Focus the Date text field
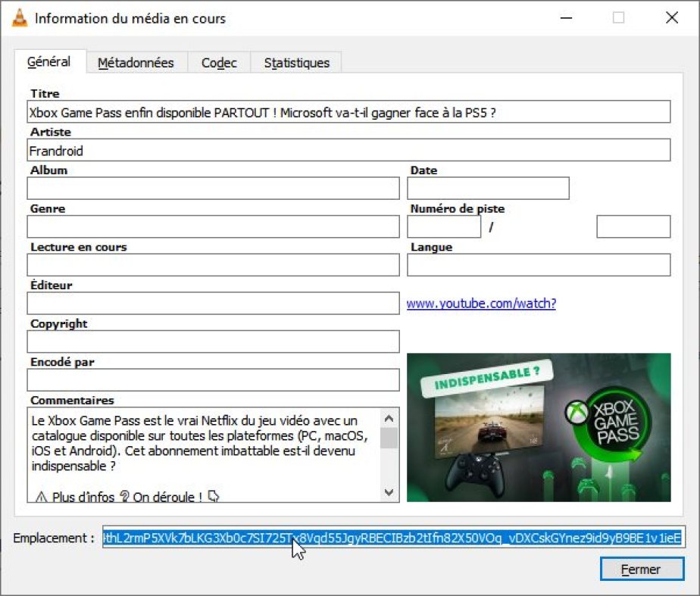Viewport: 700px width, 596px height. [x=488, y=189]
